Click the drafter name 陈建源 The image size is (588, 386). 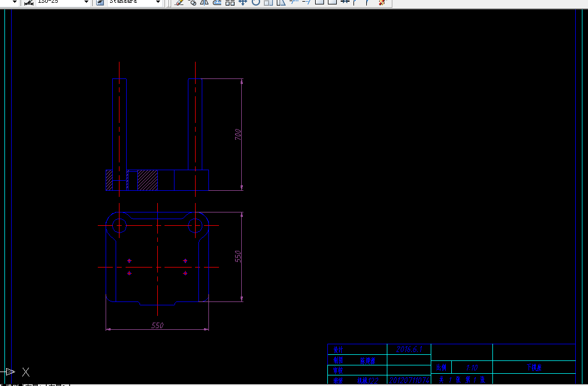click(x=367, y=361)
